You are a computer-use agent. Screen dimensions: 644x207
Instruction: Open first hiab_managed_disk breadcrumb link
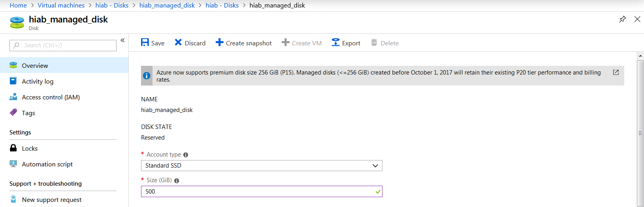click(x=167, y=5)
